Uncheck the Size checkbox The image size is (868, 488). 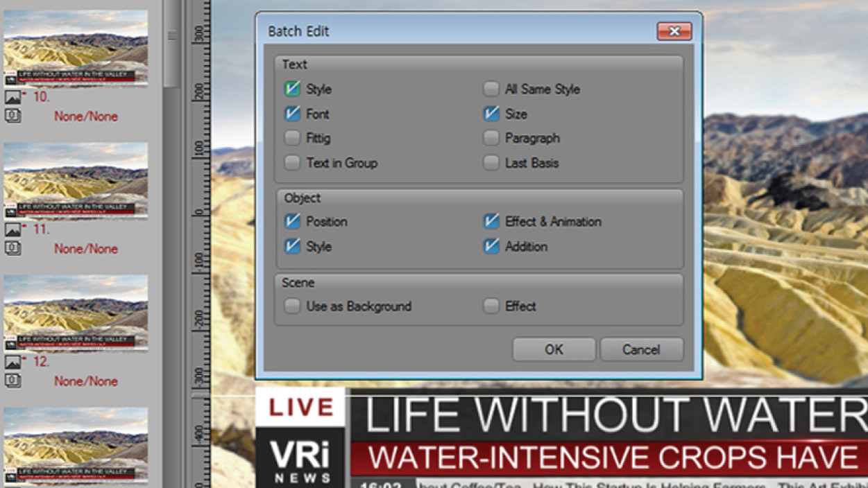[x=491, y=114]
